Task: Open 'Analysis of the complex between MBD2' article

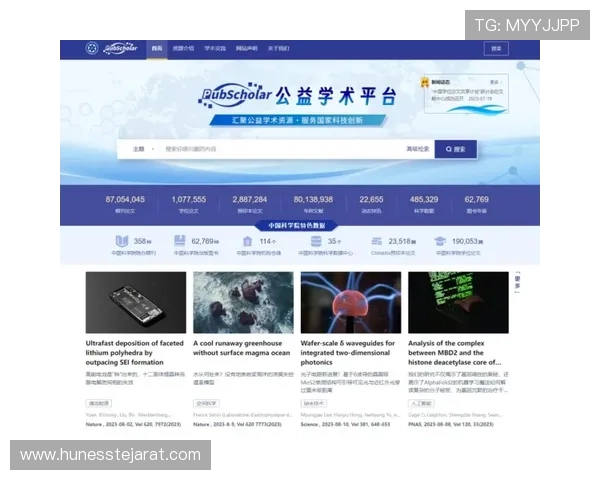Action: 455,353
